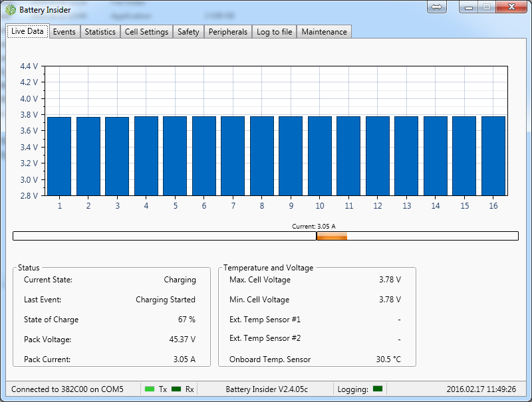Click the dark green Rx indicator light
The image size is (532, 402).
pyautogui.click(x=176, y=389)
